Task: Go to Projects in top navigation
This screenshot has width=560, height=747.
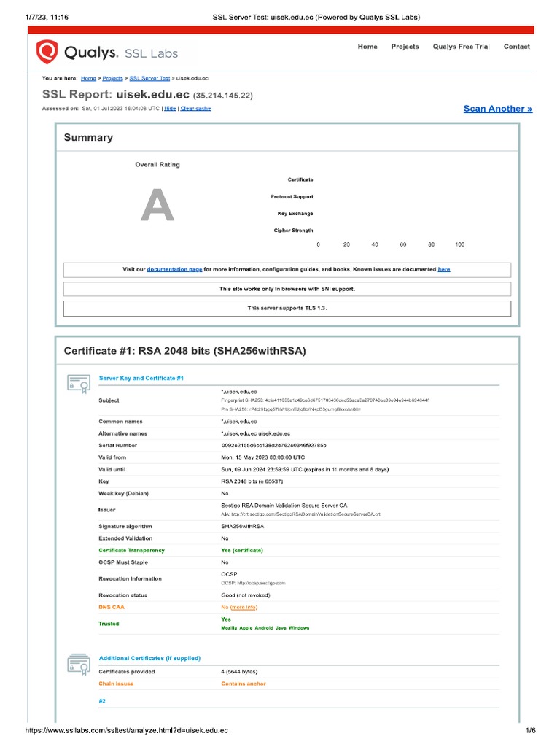Action: (x=405, y=47)
